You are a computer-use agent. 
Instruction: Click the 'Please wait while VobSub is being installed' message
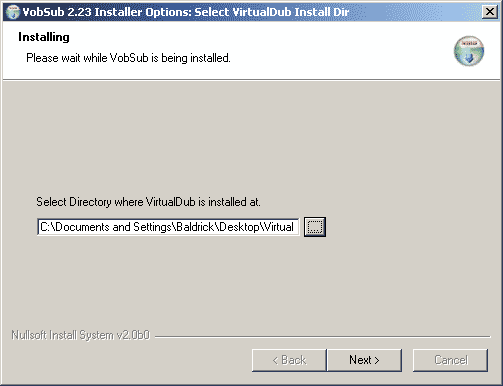(128, 58)
